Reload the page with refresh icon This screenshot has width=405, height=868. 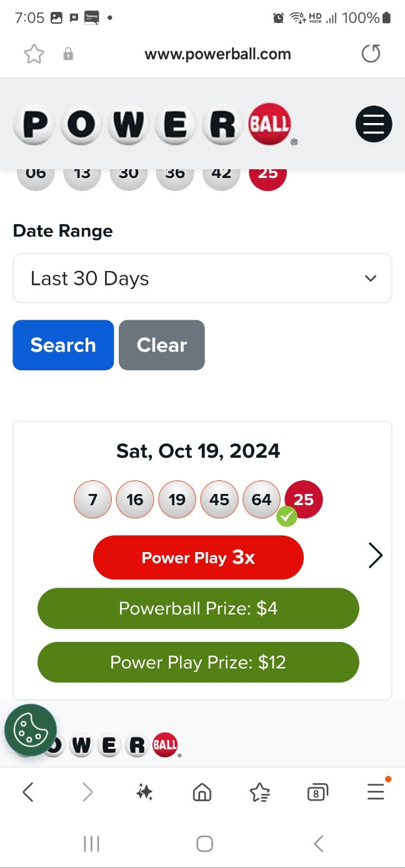click(371, 54)
